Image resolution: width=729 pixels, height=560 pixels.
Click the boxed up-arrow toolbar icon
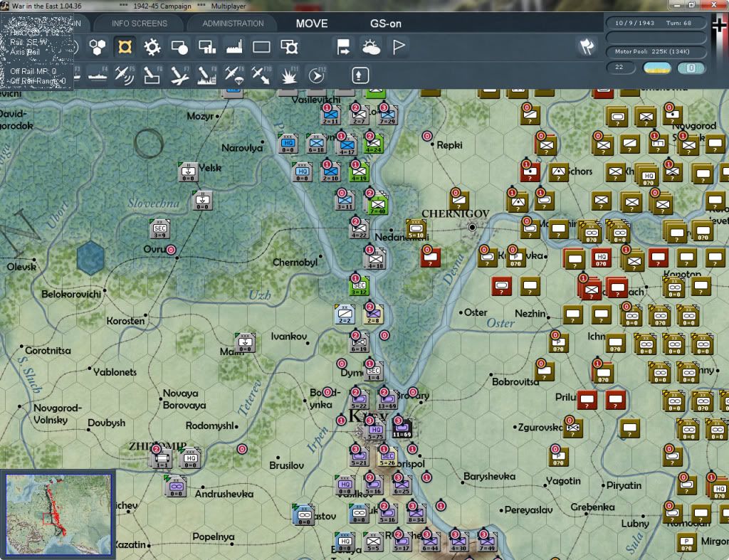point(360,75)
